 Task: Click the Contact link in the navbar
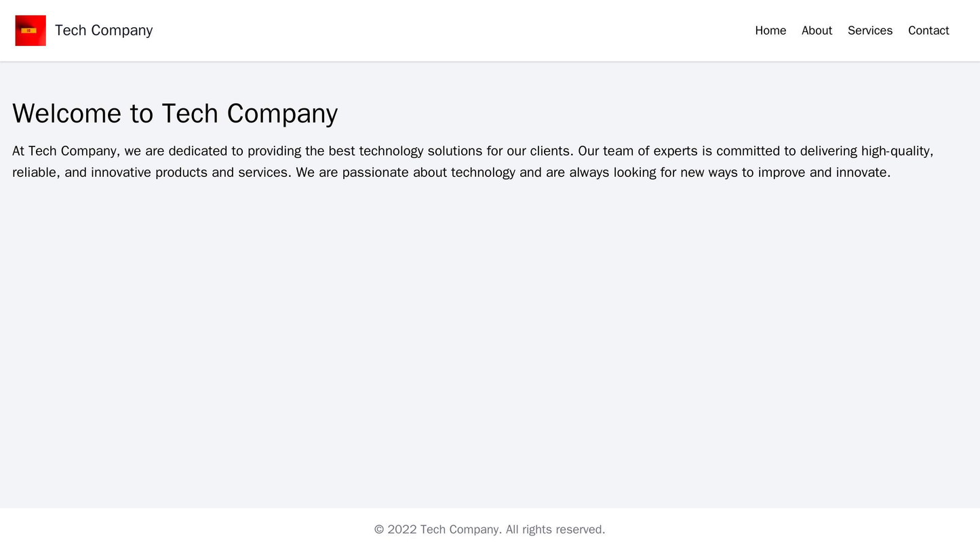click(926, 30)
